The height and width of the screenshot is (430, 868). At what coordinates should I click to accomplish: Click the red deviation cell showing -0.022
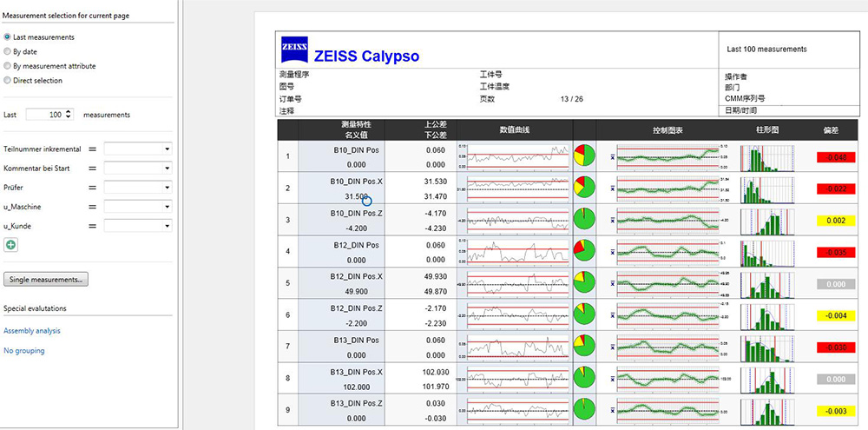[835, 189]
